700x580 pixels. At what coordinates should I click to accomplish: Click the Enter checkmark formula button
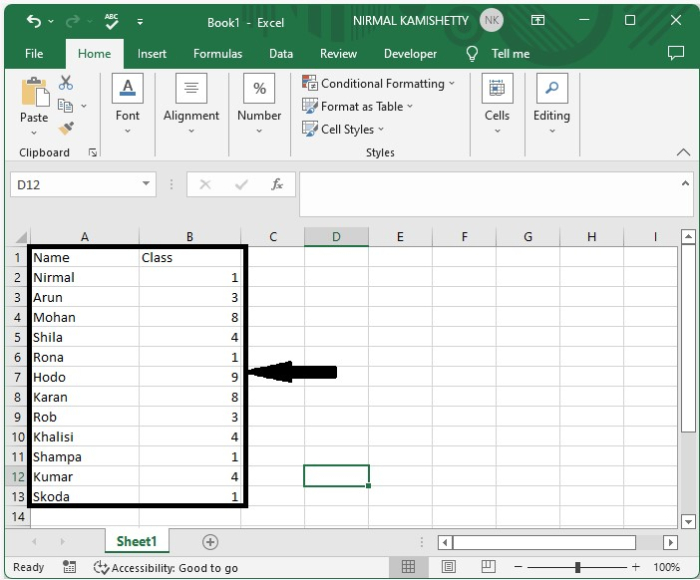[x=242, y=184]
